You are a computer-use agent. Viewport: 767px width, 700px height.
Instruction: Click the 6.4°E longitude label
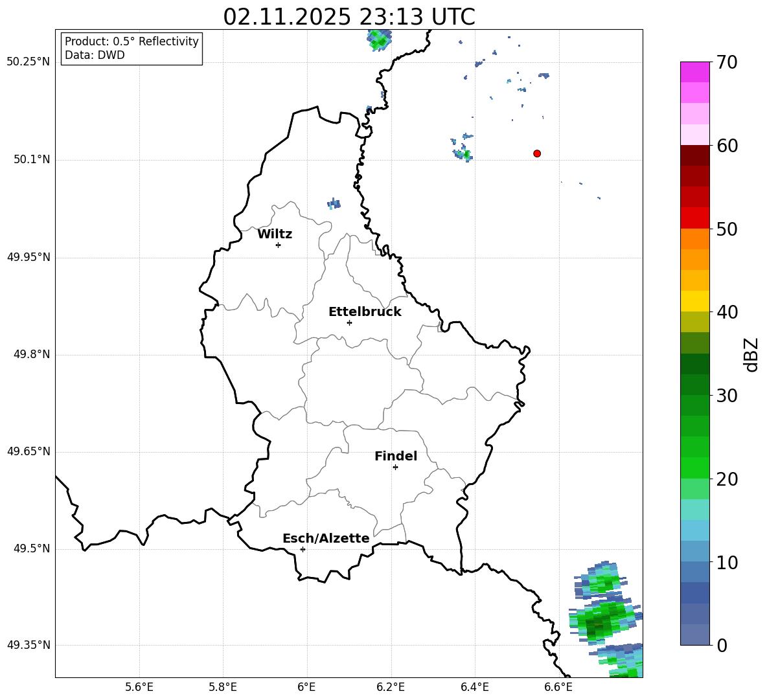pos(474,687)
